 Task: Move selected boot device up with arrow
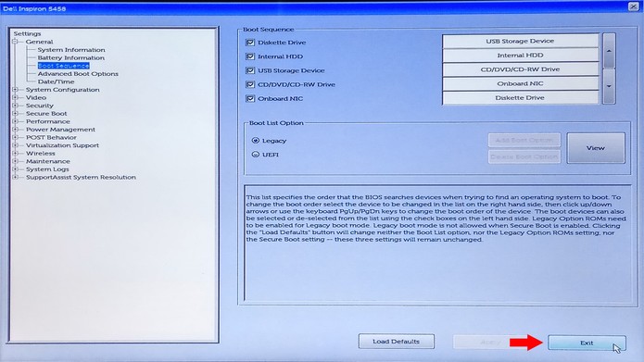[x=609, y=51]
